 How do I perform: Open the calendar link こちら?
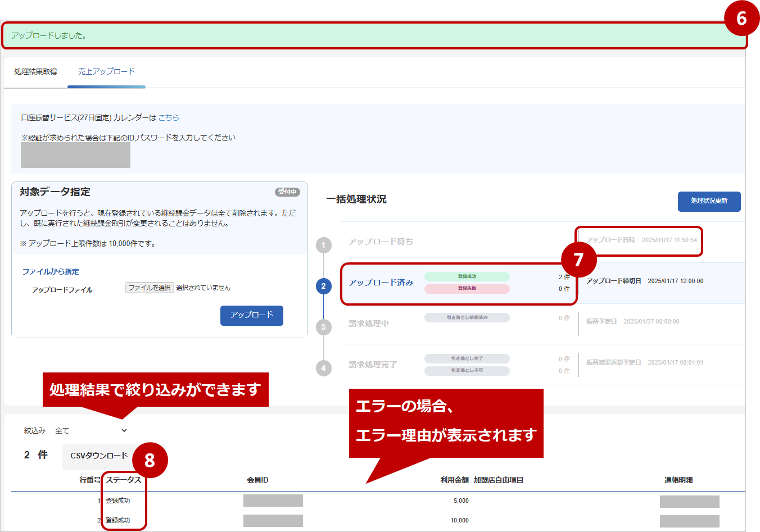169,117
